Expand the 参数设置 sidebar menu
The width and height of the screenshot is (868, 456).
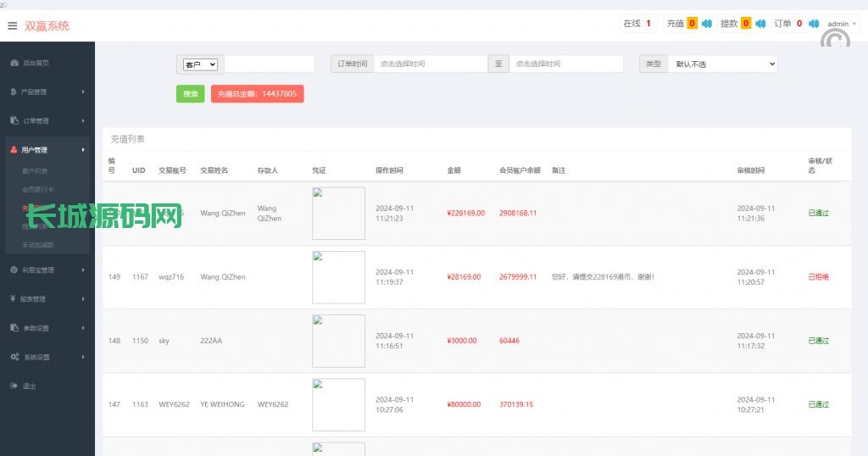pyautogui.click(x=47, y=328)
